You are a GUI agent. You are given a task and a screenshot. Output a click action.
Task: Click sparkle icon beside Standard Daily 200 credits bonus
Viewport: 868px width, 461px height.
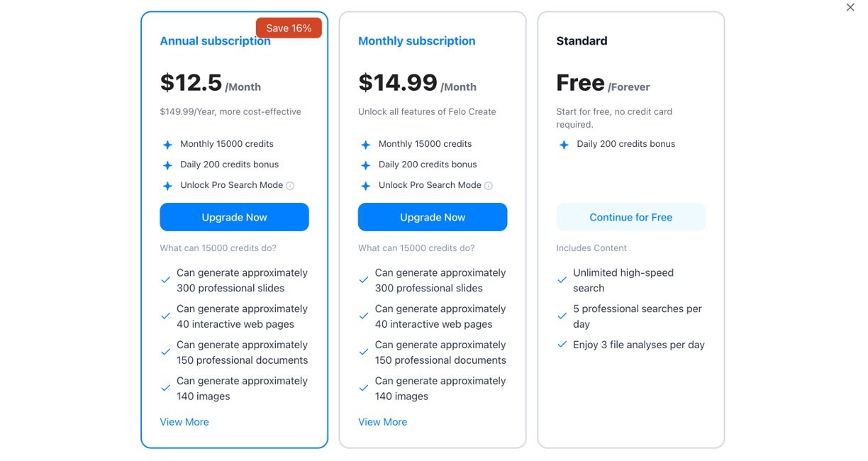coord(564,145)
